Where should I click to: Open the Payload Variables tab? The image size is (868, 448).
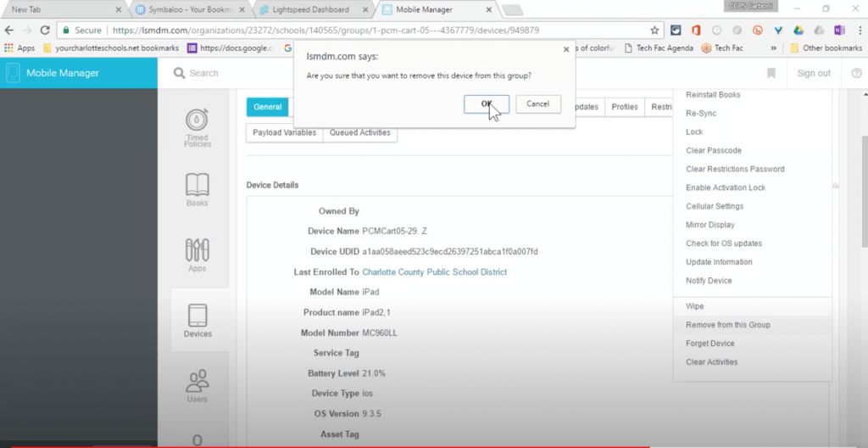click(285, 132)
